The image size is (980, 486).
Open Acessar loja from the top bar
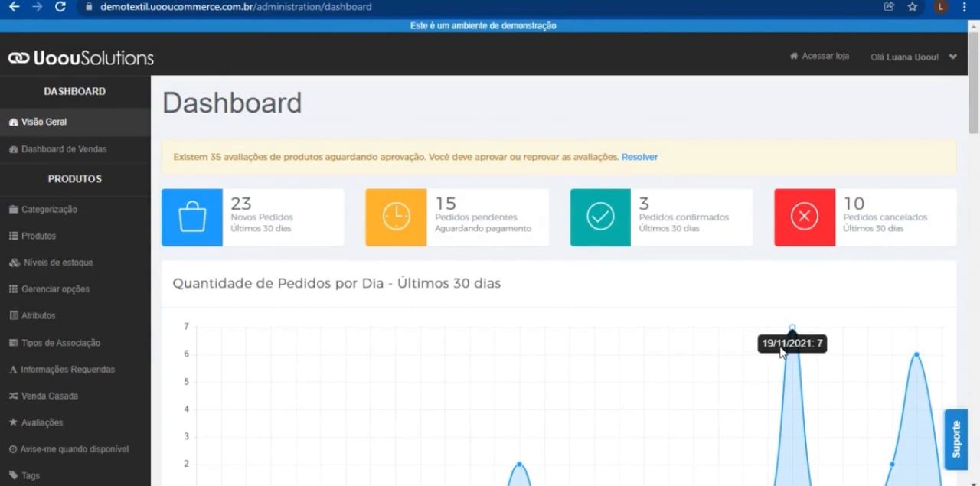tap(825, 56)
